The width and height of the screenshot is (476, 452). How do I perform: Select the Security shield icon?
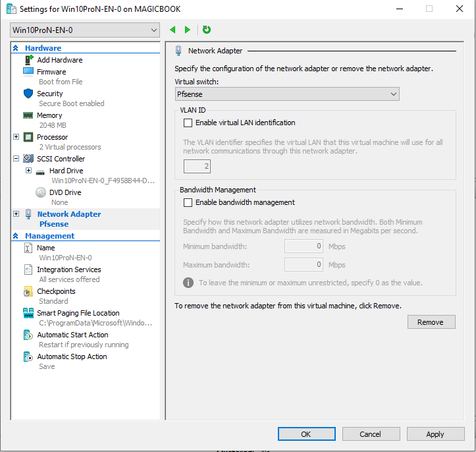click(28, 94)
